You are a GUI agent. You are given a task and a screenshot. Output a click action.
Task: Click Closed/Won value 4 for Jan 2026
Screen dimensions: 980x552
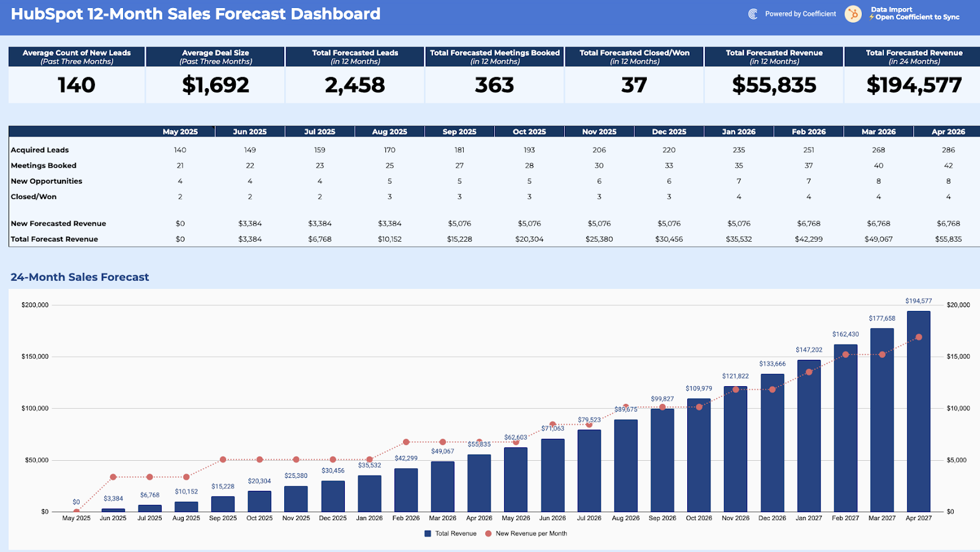[x=739, y=196]
